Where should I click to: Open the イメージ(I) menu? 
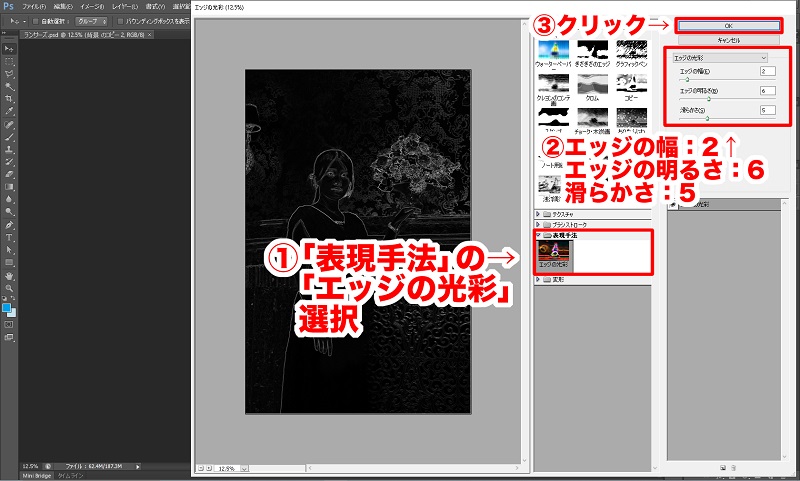(x=92, y=7)
